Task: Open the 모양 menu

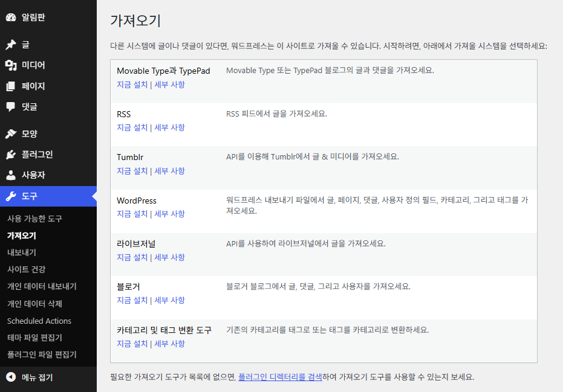Action: click(x=30, y=133)
